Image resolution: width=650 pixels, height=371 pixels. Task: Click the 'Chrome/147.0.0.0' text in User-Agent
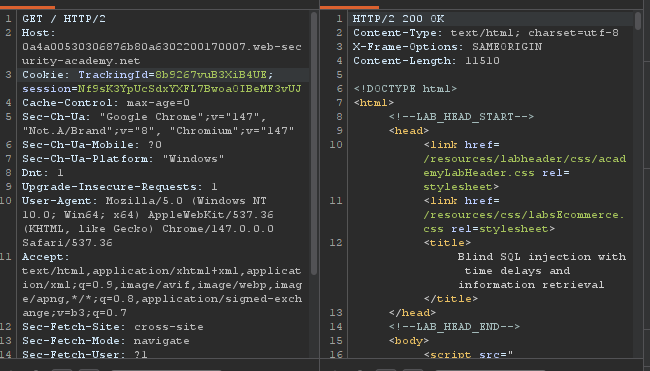click(x=218, y=229)
